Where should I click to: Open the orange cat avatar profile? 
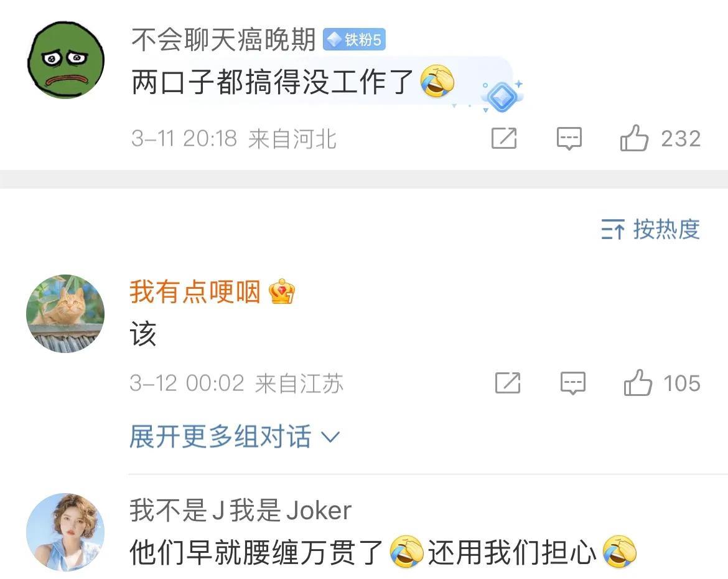pos(65,314)
